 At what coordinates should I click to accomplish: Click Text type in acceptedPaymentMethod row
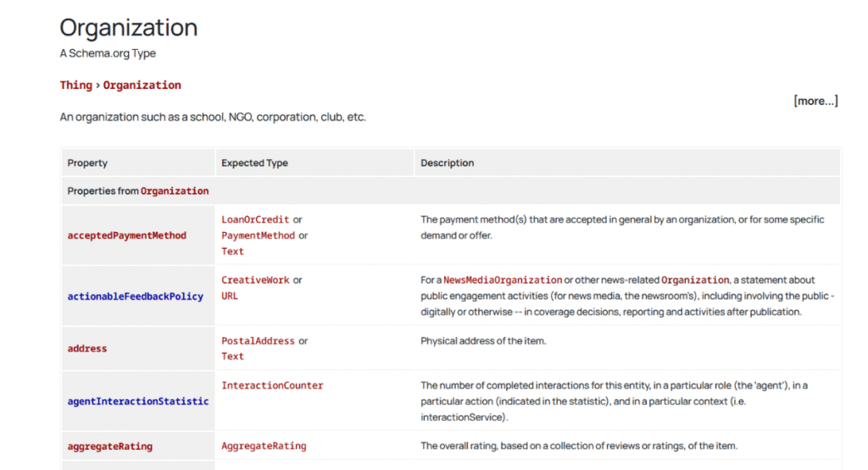click(x=232, y=252)
